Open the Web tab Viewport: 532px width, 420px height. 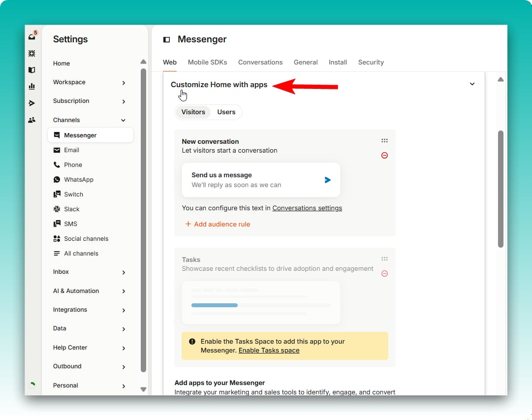point(170,62)
